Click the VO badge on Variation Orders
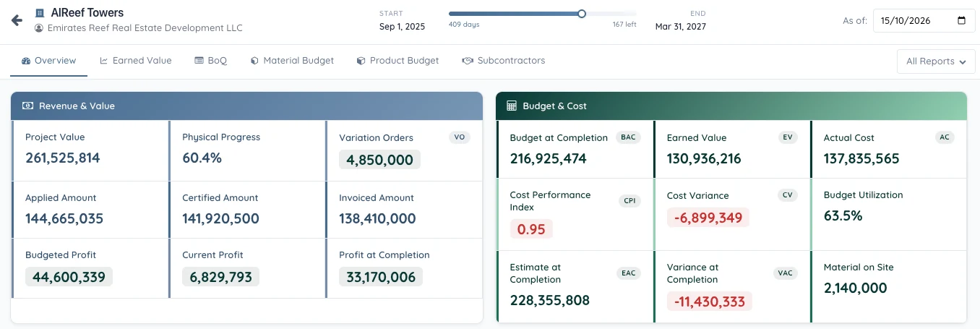980x329 pixels. tap(459, 137)
